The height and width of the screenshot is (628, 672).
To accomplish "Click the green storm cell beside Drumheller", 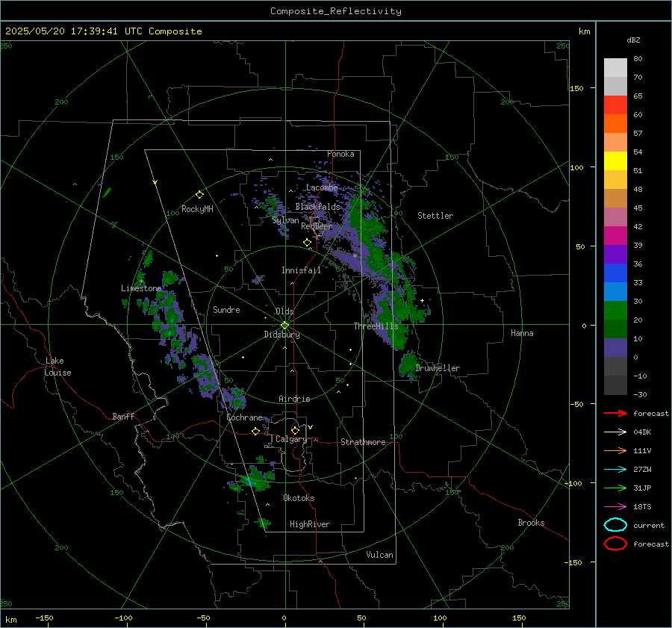I will coord(408,364).
